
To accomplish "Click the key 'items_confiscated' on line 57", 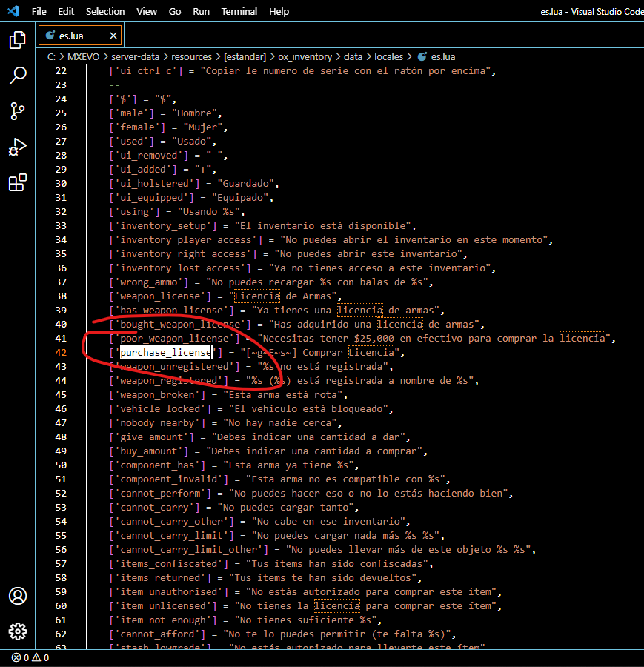I will click(168, 564).
